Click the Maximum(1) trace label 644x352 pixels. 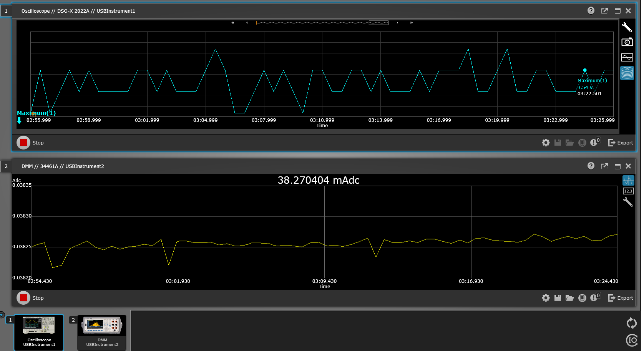[x=36, y=113]
